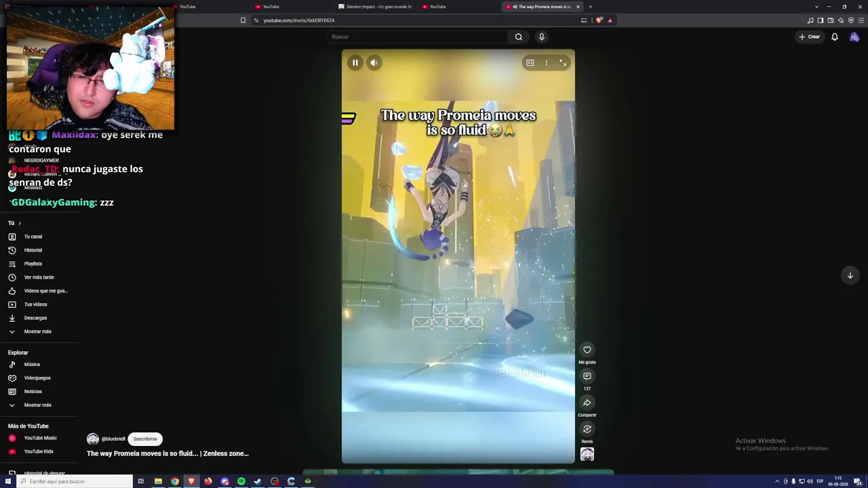Image resolution: width=868 pixels, height=488 pixels.
Task: Click the YouTube search field
Action: point(417,37)
